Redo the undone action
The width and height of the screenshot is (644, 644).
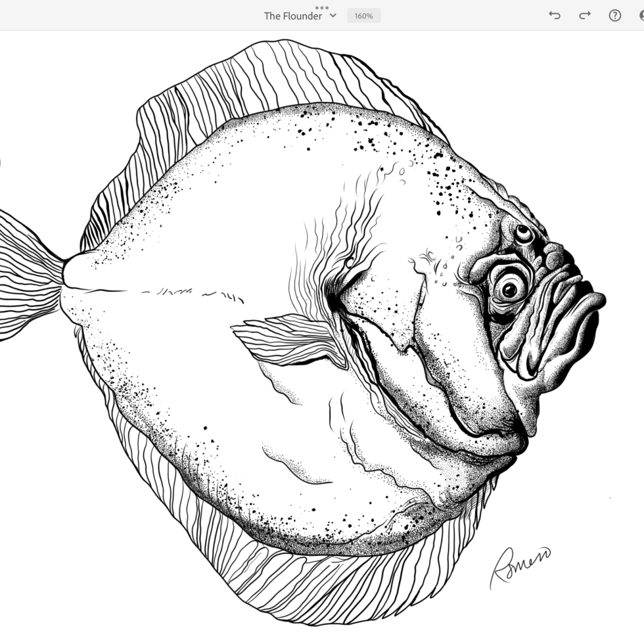point(585,16)
